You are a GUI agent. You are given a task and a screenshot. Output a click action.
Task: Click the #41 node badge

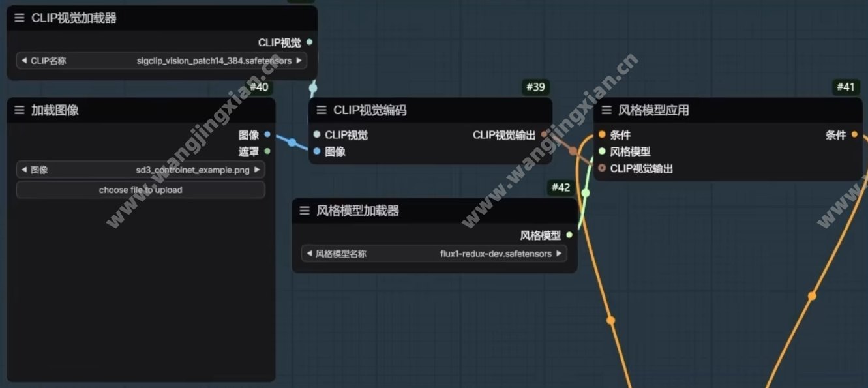(846, 87)
